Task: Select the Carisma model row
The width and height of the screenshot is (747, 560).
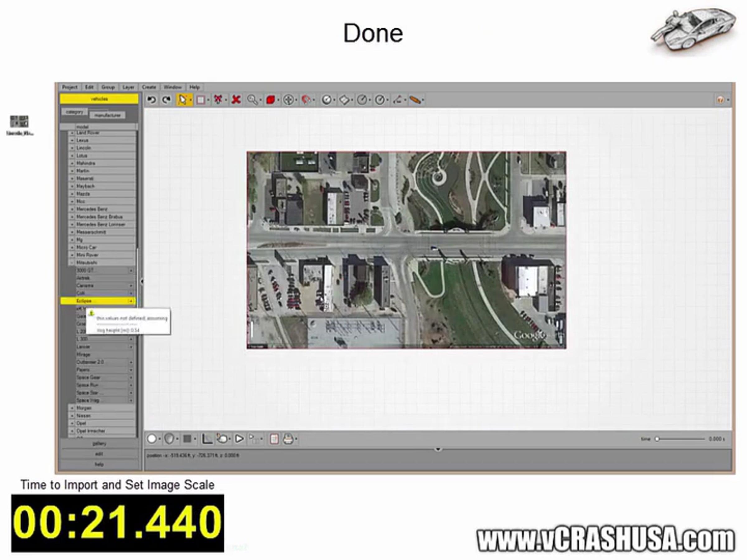Action: point(106,286)
